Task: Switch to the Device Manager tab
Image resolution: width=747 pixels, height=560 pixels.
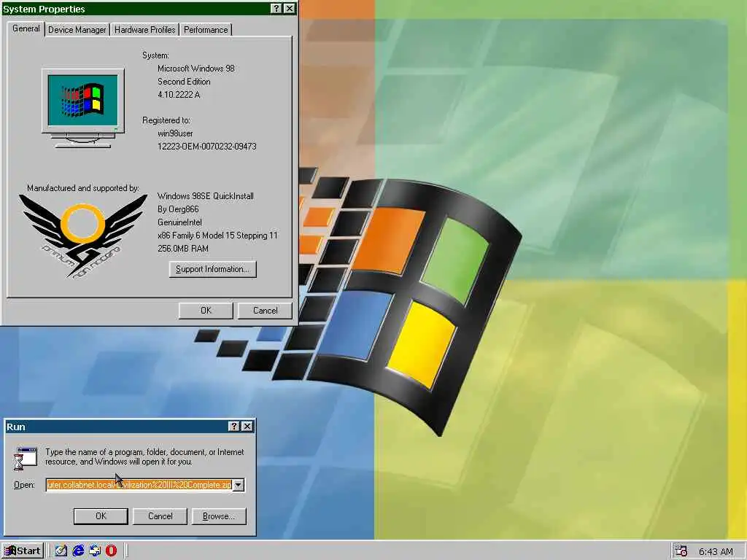Action: point(77,29)
